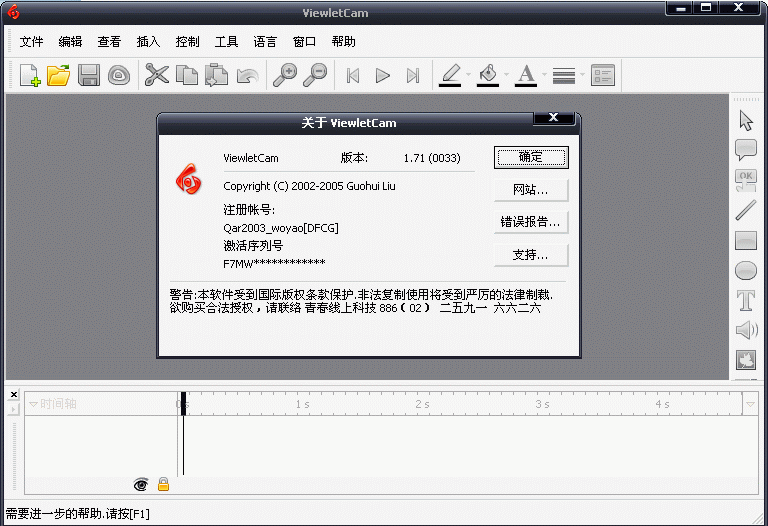
Task: Close the 关于 ViewletCam dialog
Action: pos(553,117)
